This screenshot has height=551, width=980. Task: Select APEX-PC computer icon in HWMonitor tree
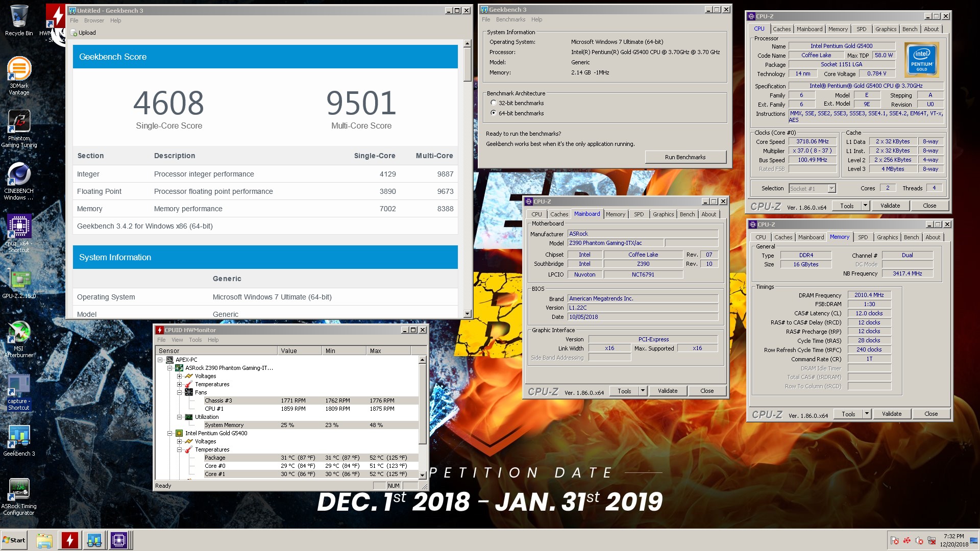(169, 360)
